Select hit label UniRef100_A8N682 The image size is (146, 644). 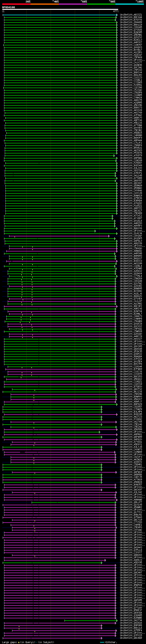point(131,251)
